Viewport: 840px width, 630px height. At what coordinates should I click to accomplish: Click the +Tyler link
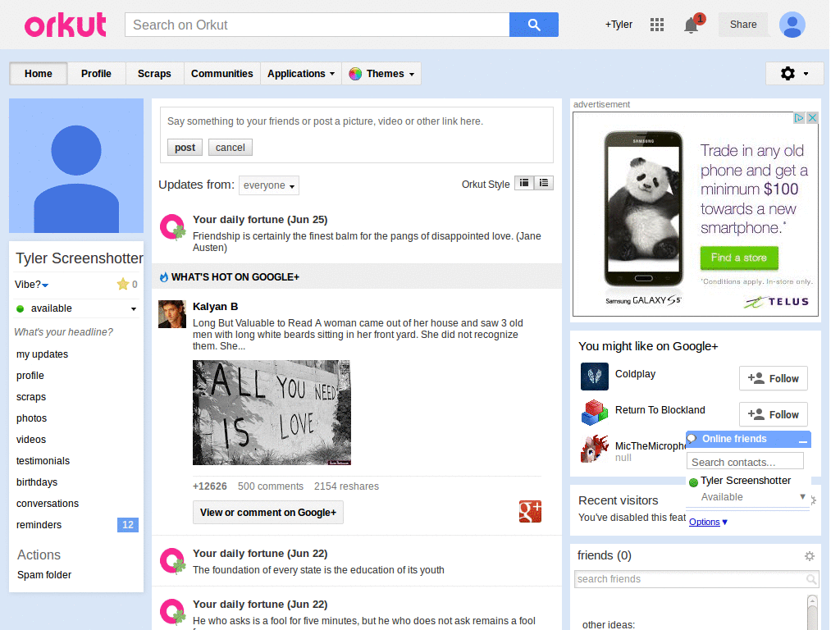[619, 25]
